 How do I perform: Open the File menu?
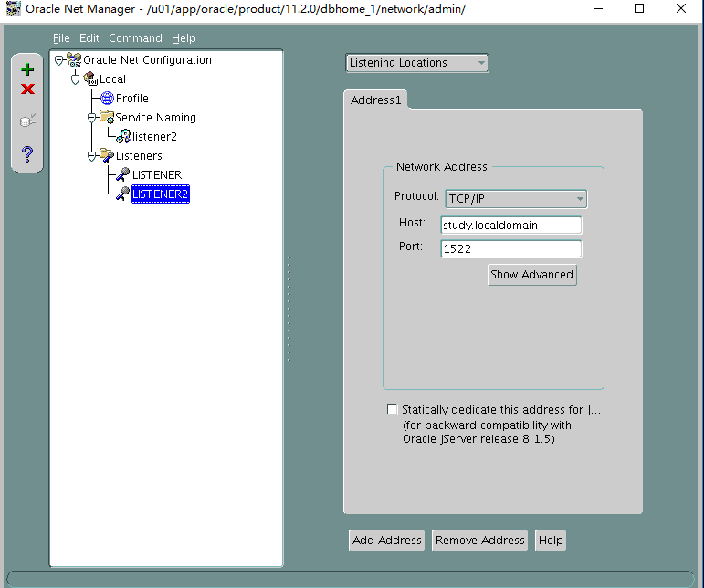(x=61, y=38)
